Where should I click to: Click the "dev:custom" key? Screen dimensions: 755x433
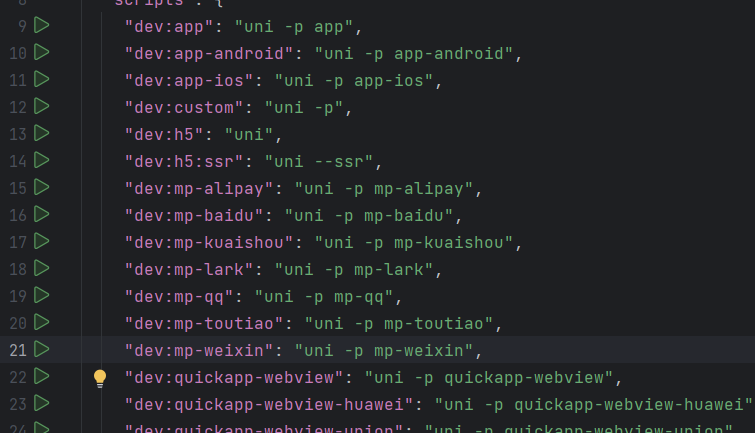(x=184, y=108)
